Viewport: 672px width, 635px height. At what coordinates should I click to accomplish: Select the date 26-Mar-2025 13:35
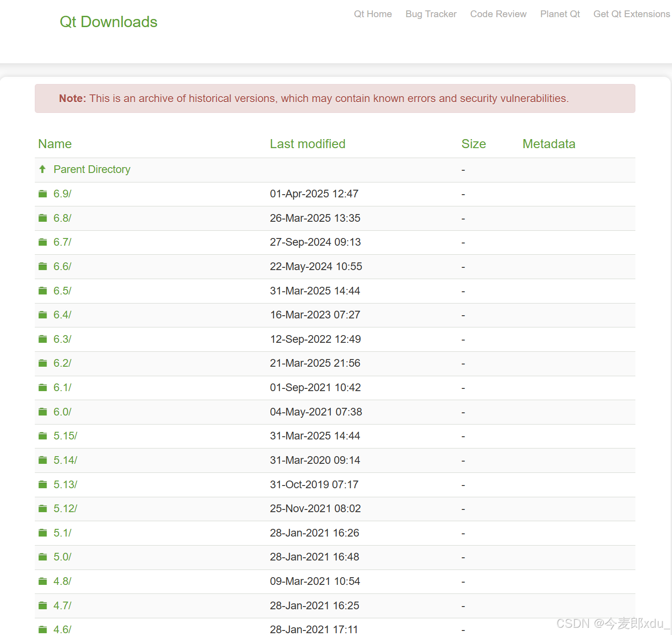315,218
